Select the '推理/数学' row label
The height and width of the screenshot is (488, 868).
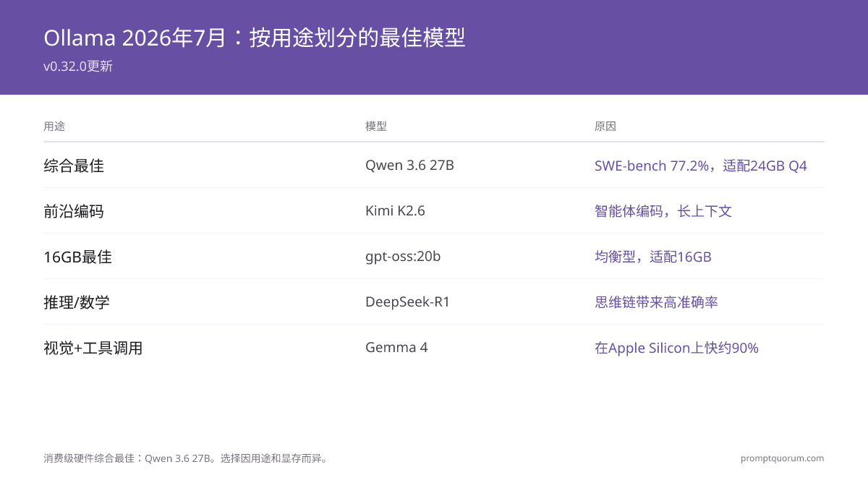pos(77,302)
